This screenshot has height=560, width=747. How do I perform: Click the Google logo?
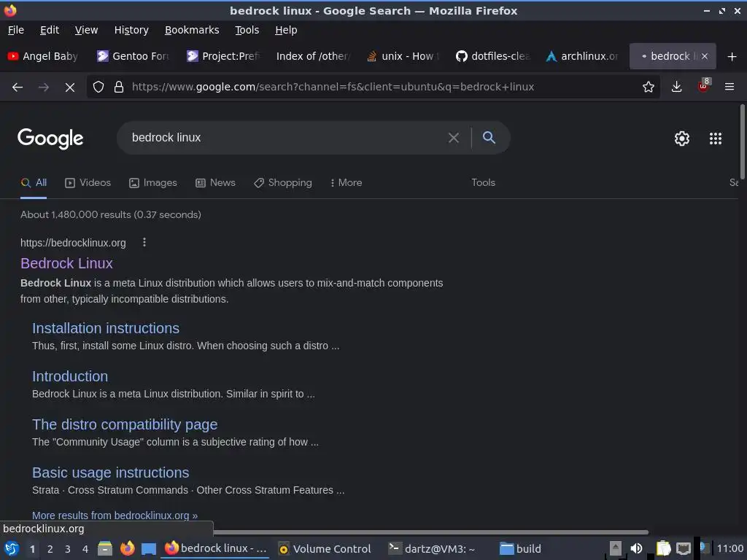(50, 139)
